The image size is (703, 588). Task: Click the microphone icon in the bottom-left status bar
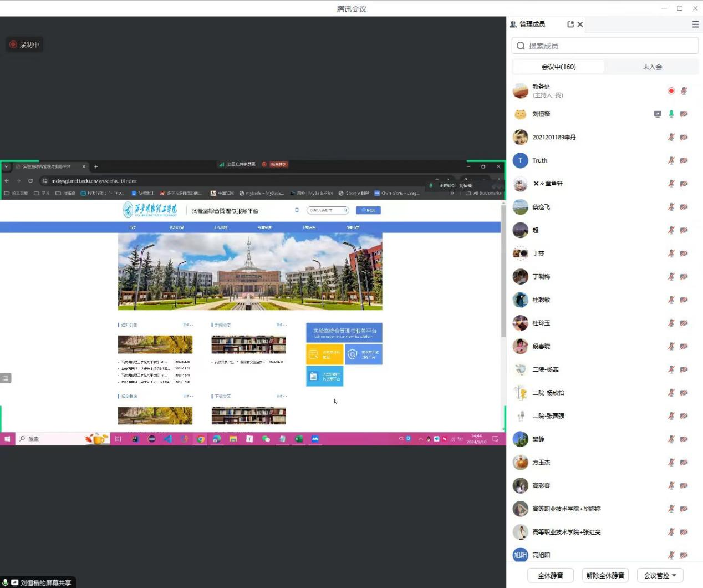(5, 582)
